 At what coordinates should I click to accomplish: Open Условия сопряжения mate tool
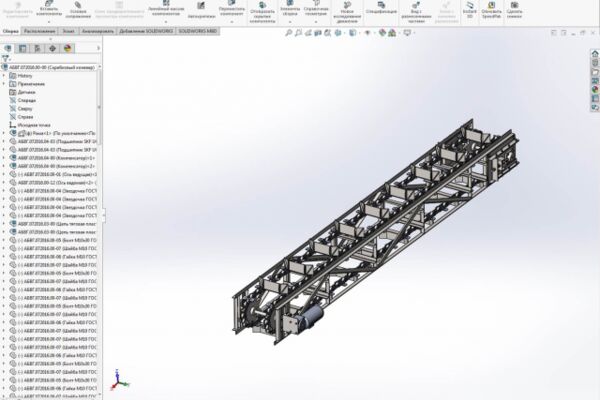(x=78, y=10)
